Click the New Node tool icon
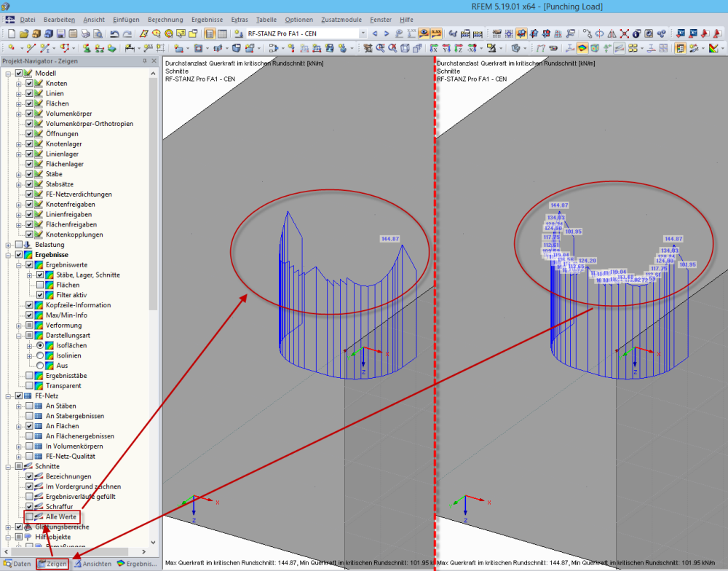Screen dimensions: 728x571 [x=11, y=48]
